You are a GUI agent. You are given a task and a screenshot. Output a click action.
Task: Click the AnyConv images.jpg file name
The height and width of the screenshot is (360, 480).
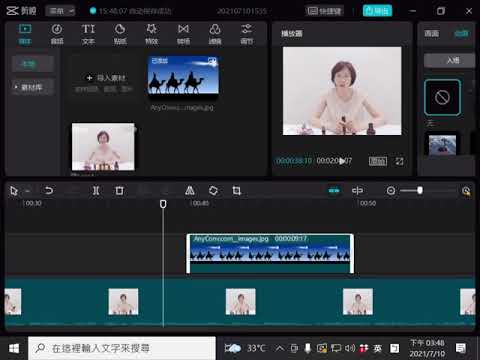pyautogui.click(x=182, y=108)
